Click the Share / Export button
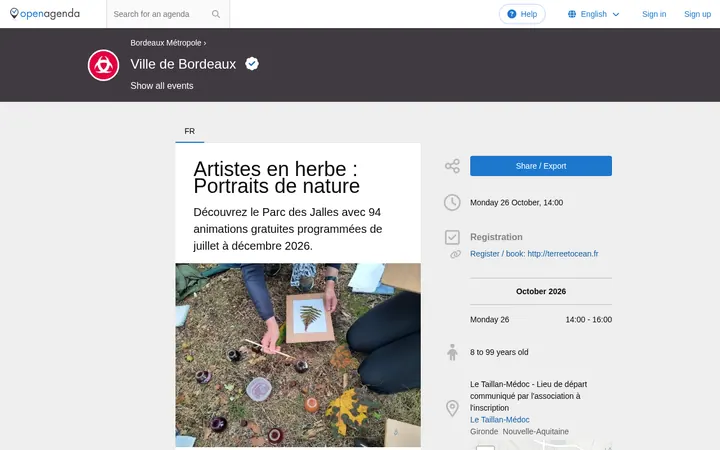 click(x=540, y=166)
